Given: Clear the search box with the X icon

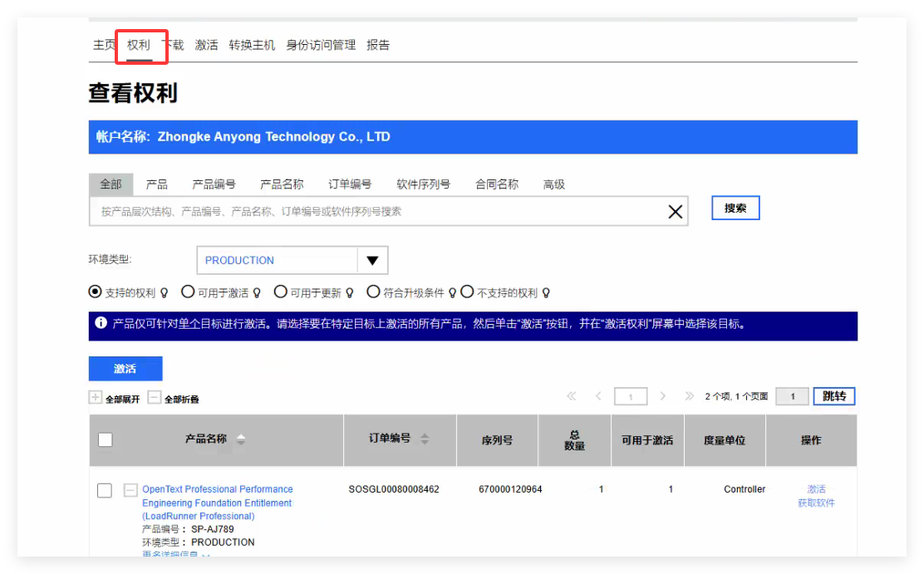Looking at the screenshot, I should coord(675,211).
